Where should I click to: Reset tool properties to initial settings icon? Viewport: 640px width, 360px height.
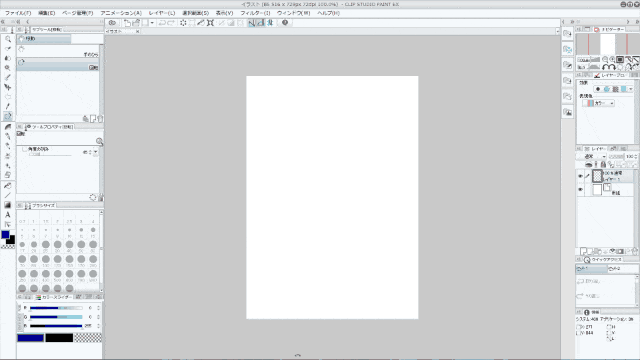point(93,198)
